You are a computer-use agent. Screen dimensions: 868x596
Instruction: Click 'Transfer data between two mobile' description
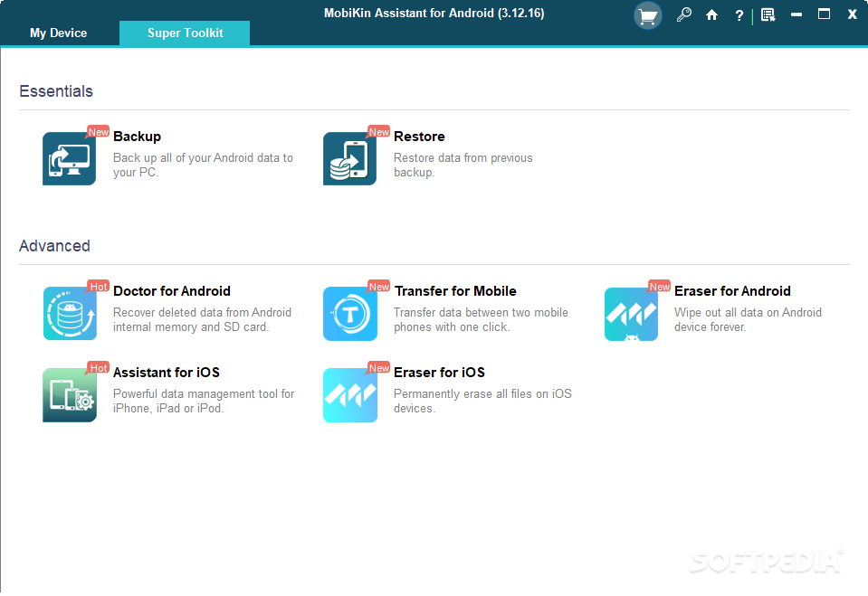481,320
